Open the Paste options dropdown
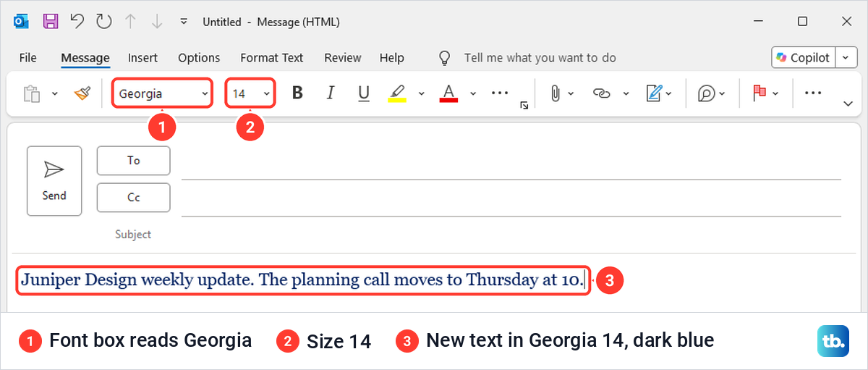868x370 pixels. [x=54, y=94]
